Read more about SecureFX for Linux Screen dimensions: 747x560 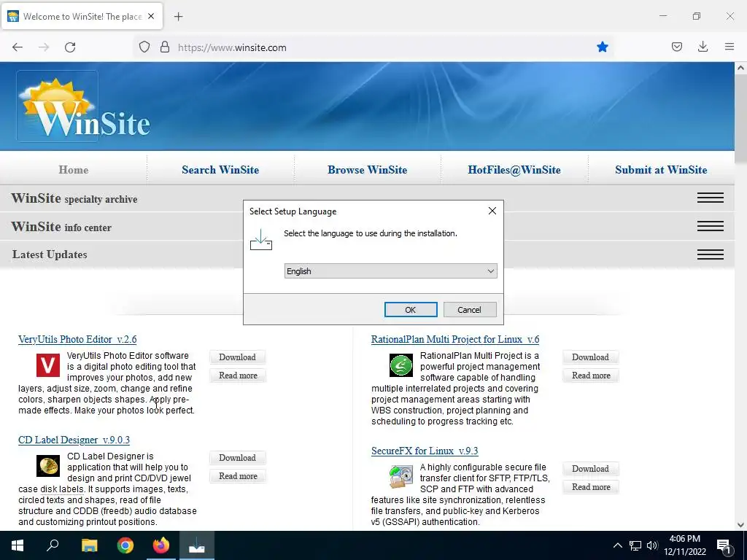591,486
